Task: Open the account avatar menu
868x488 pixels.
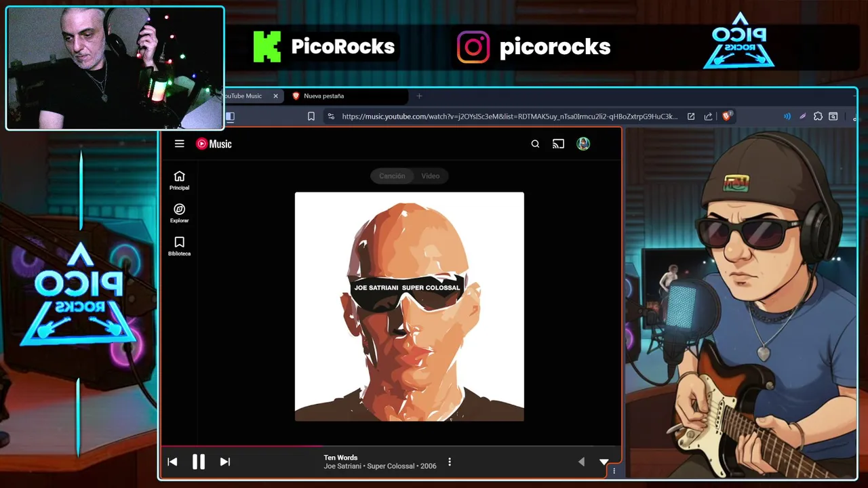Action: [583, 144]
